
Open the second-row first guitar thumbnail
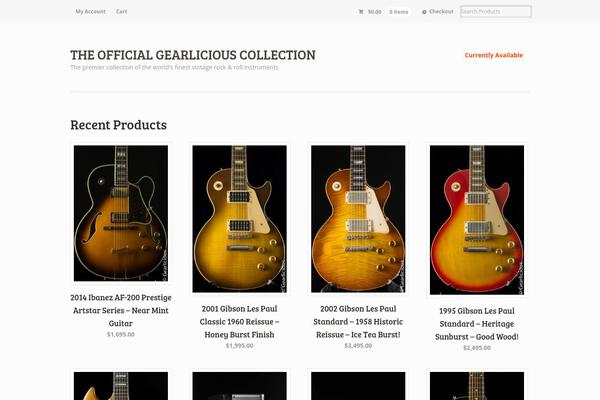[121, 386]
